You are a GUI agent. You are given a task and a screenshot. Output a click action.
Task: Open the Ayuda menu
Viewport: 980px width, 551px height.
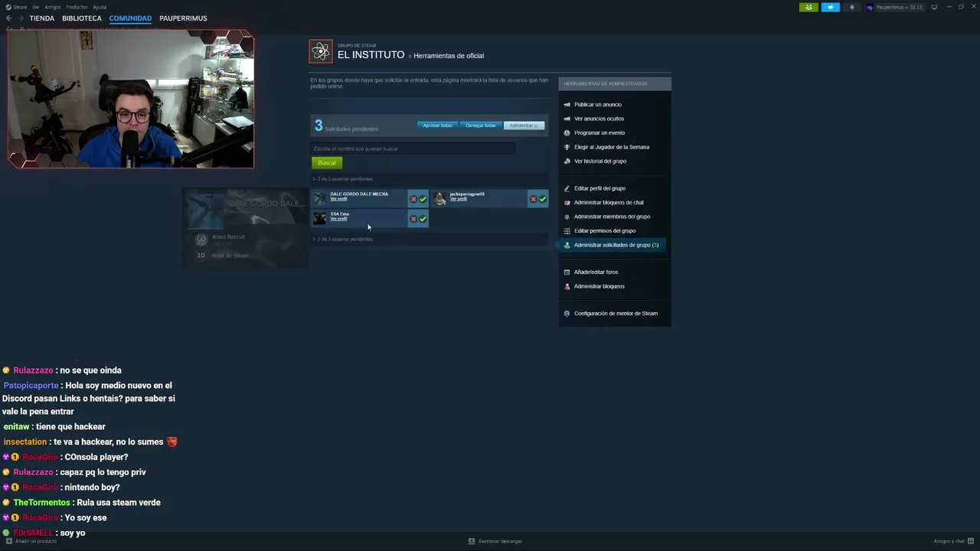[x=100, y=7]
